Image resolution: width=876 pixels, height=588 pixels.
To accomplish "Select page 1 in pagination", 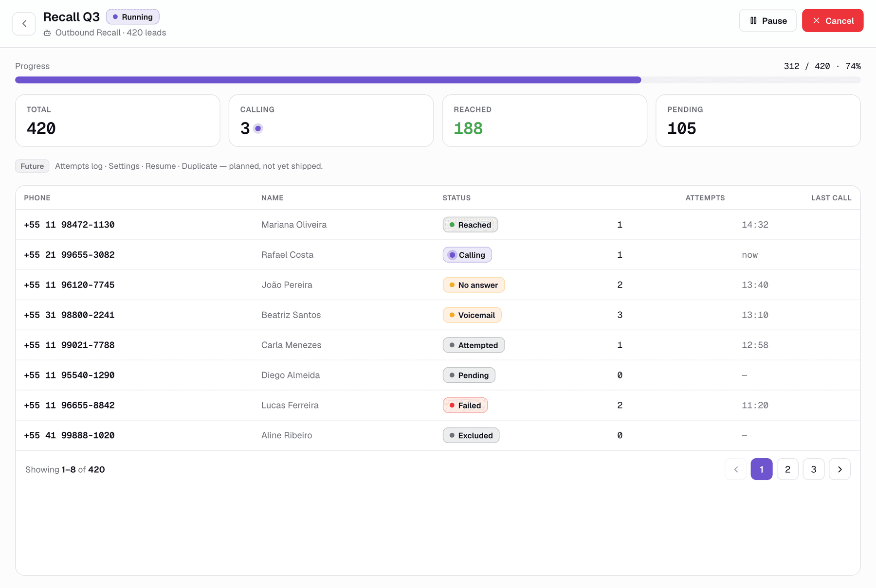I will pos(762,469).
